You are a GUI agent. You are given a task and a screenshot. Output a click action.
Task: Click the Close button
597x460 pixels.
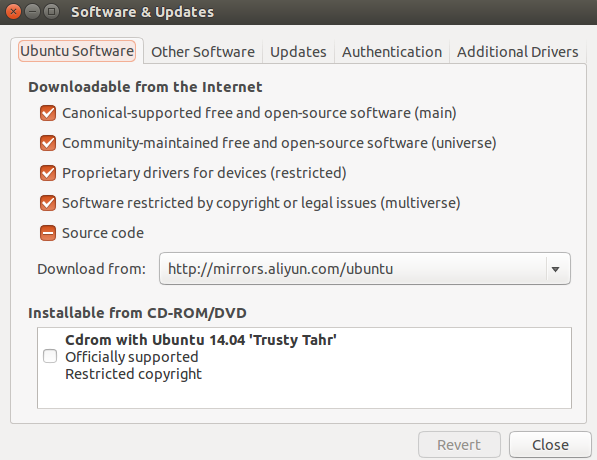[x=550, y=444]
